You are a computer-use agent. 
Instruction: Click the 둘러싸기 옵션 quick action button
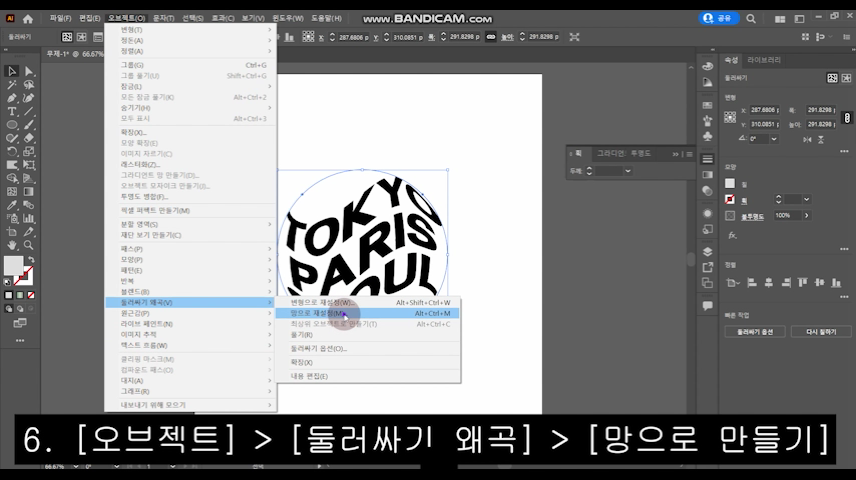click(x=755, y=332)
